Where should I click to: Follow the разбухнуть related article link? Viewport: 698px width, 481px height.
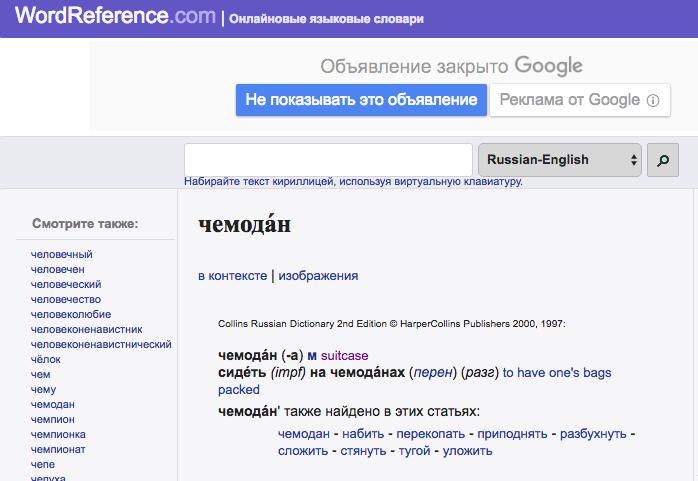point(594,433)
